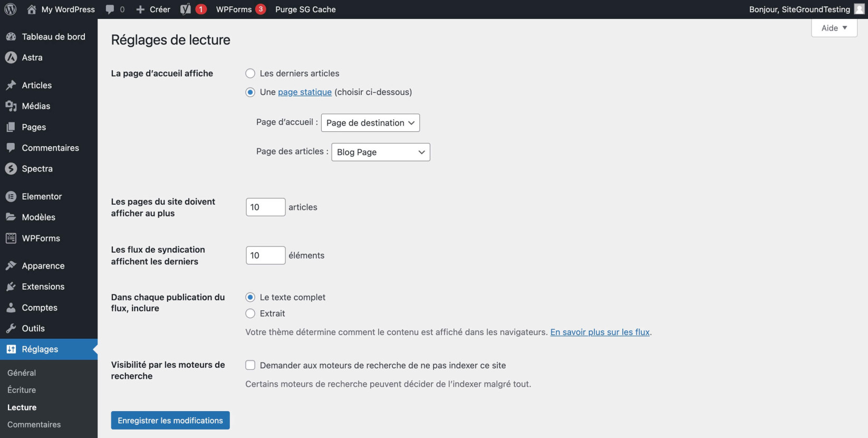Image resolution: width=868 pixels, height=438 pixels.
Task: Open the Commentaires settings submenu under Réglages
Action: (x=34, y=425)
